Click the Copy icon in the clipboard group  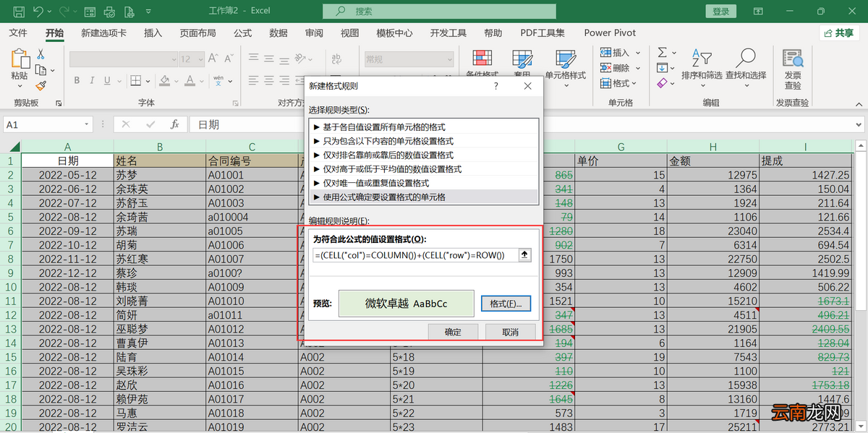pyautogui.click(x=41, y=70)
